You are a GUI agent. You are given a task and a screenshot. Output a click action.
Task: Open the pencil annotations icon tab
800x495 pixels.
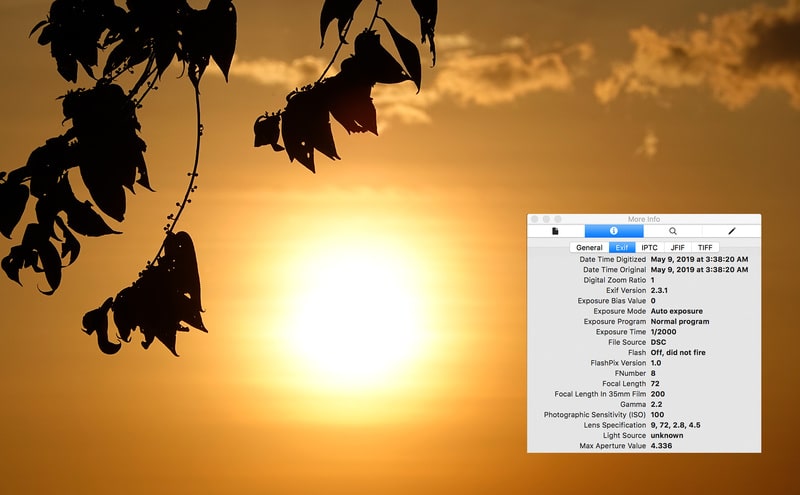(x=732, y=231)
